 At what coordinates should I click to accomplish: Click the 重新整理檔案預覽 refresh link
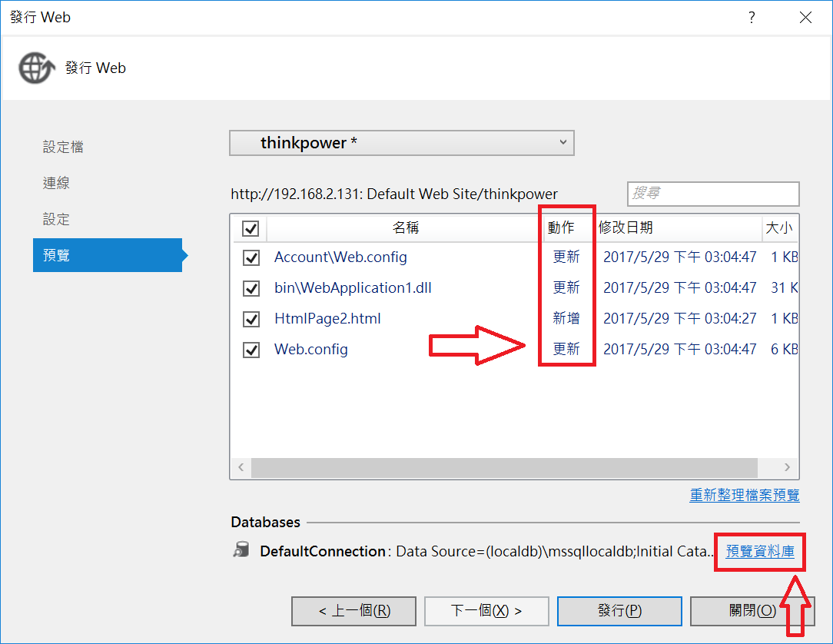745,495
